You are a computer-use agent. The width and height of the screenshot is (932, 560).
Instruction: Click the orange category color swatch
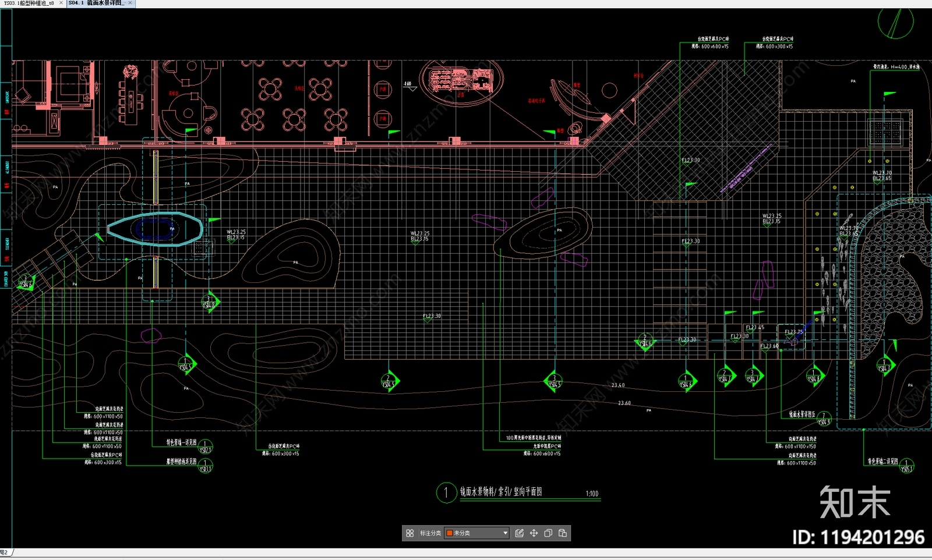click(449, 533)
